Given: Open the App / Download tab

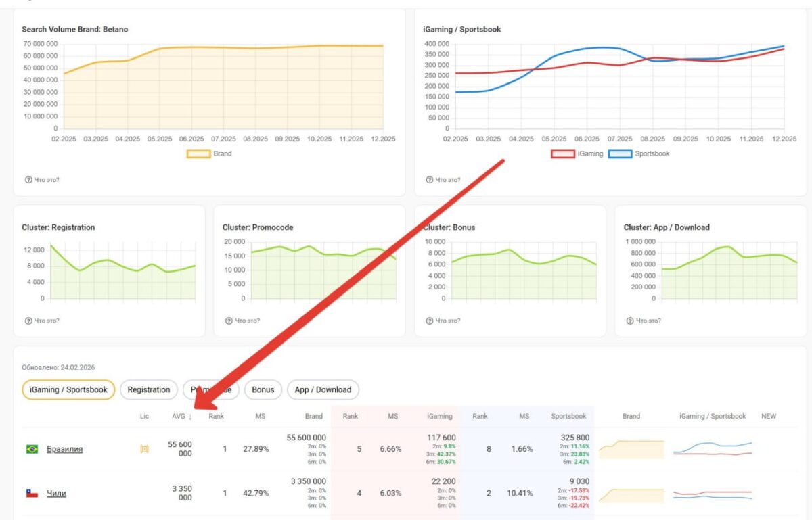Looking at the screenshot, I should pyautogui.click(x=323, y=389).
